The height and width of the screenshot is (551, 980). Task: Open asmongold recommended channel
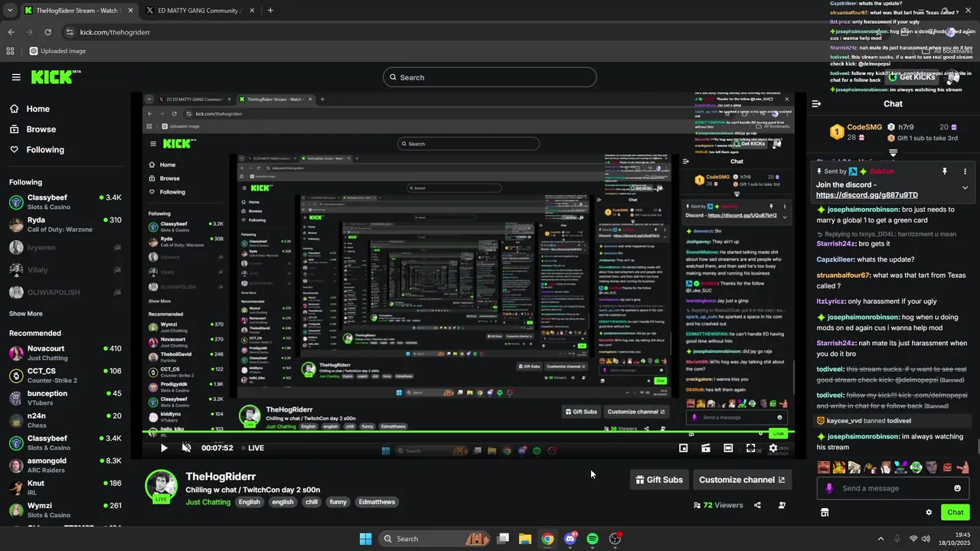click(x=65, y=465)
